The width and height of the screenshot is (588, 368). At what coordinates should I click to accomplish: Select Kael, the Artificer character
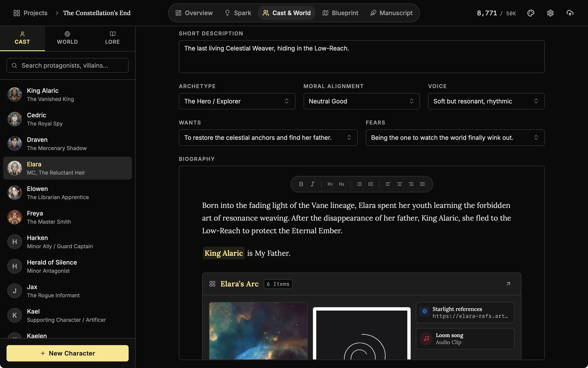(67, 315)
